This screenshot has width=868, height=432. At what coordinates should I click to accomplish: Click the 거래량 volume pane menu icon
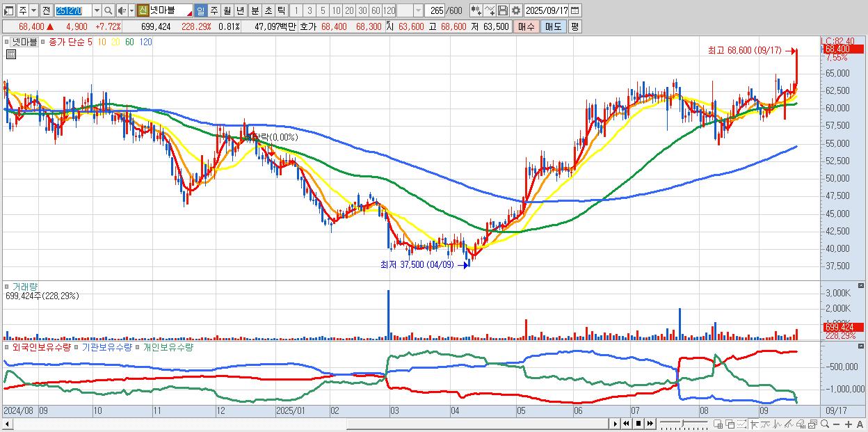click(x=7, y=286)
